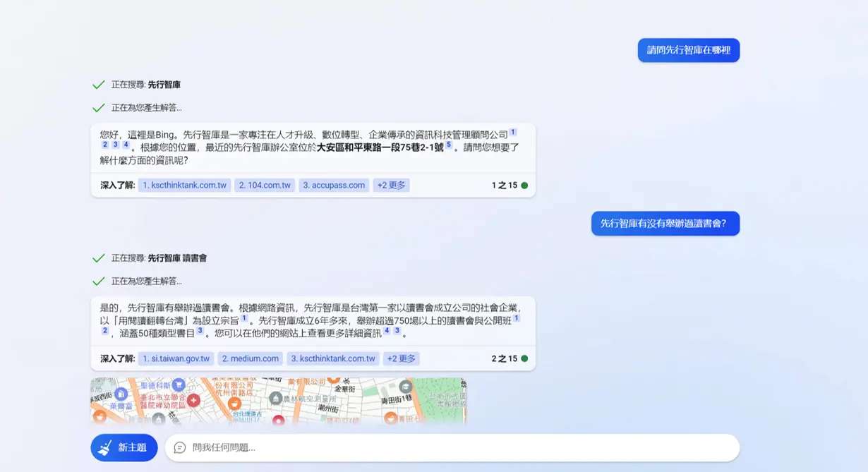The image size is (868, 472).
Task: Click the 正在搜尋: 先行智庫 讀書會 status text
Action: point(159,258)
